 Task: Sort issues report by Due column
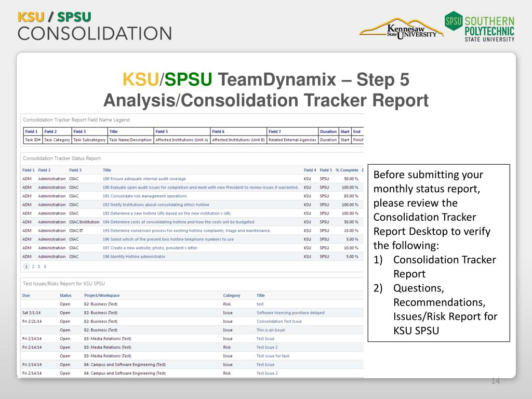(26, 296)
